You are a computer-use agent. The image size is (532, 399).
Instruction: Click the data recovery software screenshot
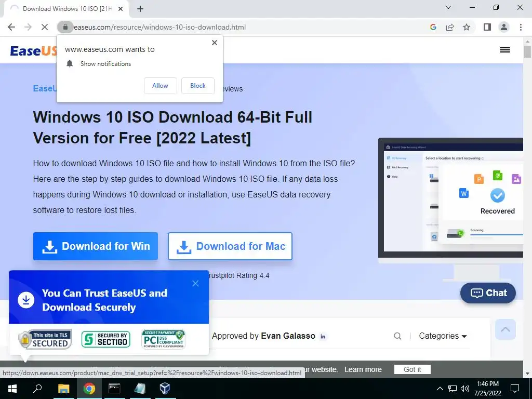[450, 198]
